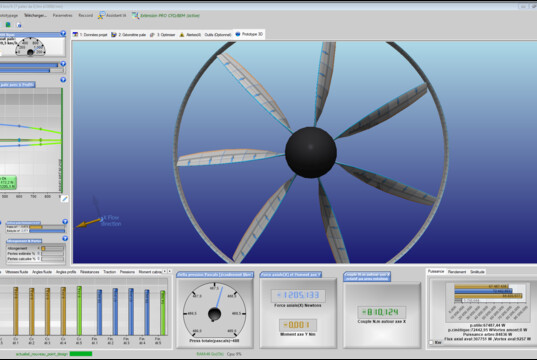Open the Prototypage menu
Screen dimensions: 537x360
[8, 15]
